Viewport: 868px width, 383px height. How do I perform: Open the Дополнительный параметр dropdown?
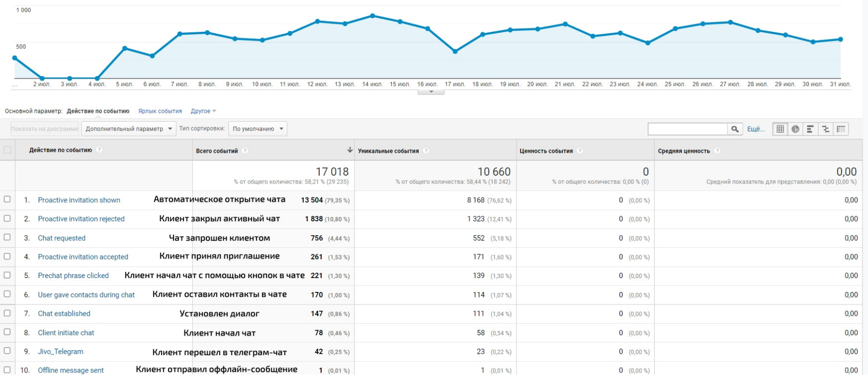[128, 129]
